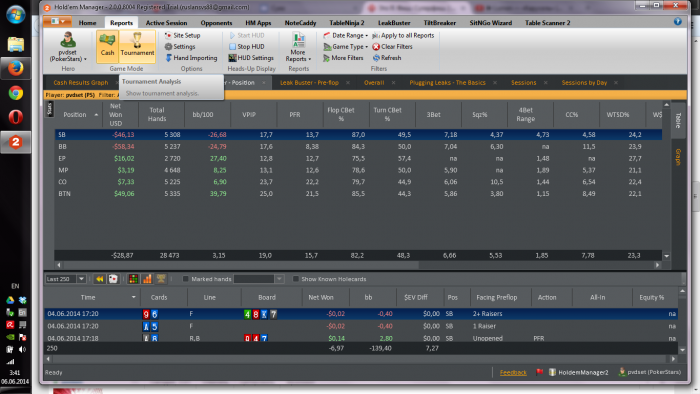This screenshot has width=700, height=394.
Task: Open the Date Range filter dropdown
Action: pos(345,35)
